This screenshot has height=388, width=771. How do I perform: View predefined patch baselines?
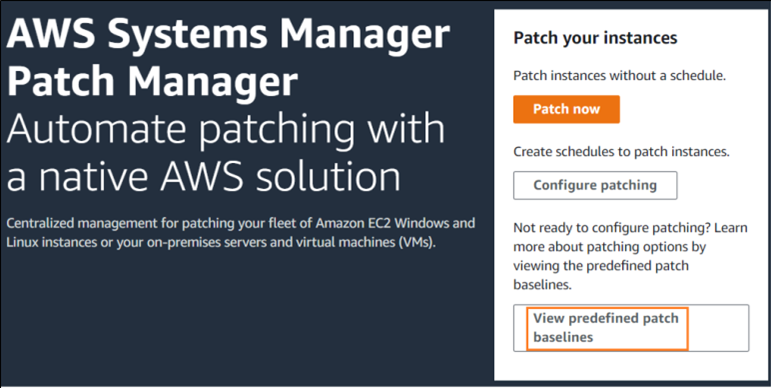[x=631, y=328]
